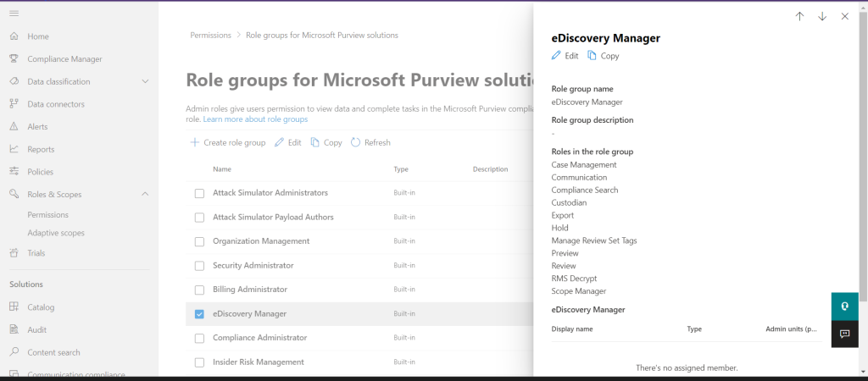This screenshot has height=381, width=868.
Task: Click the pencil Edit icon in details panel
Action: coord(556,55)
